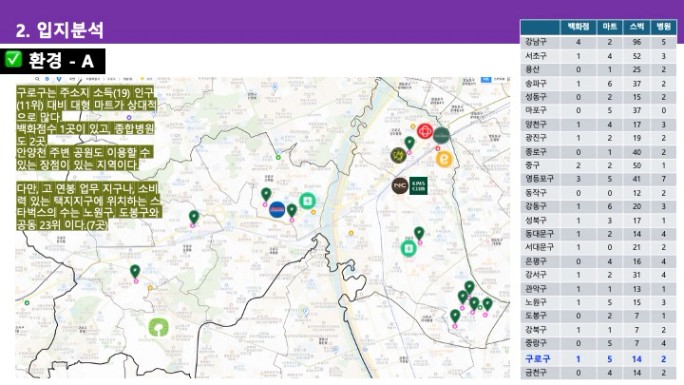Click the 백화점 column header
This screenshot has height=385, width=684.
click(x=578, y=27)
